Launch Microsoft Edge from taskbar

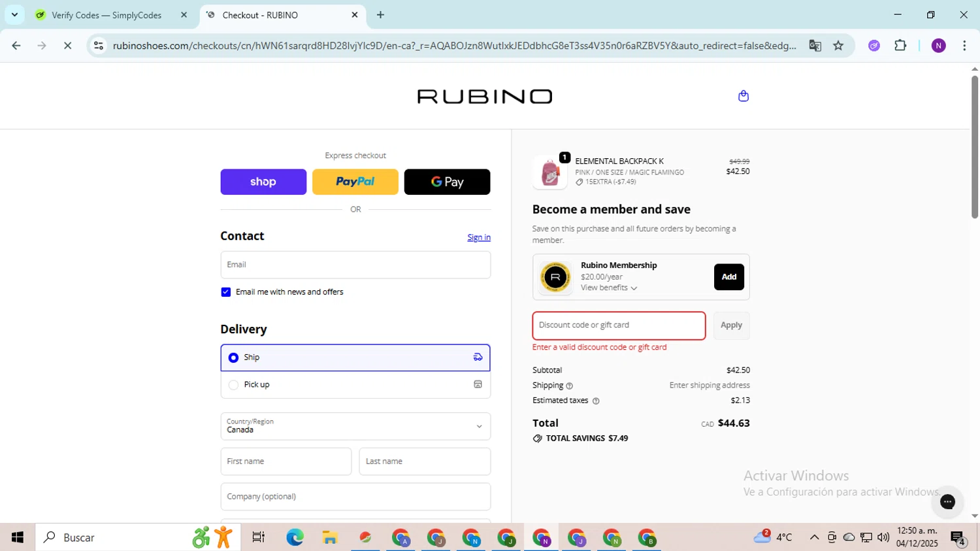coord(295,537)
